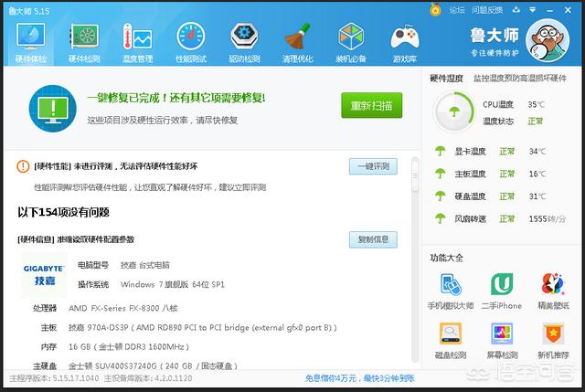The height and width of the screenshot is (392, 585).
Task: Click the 显卡温度 34℃ value
Action: [x=537, y=152]
